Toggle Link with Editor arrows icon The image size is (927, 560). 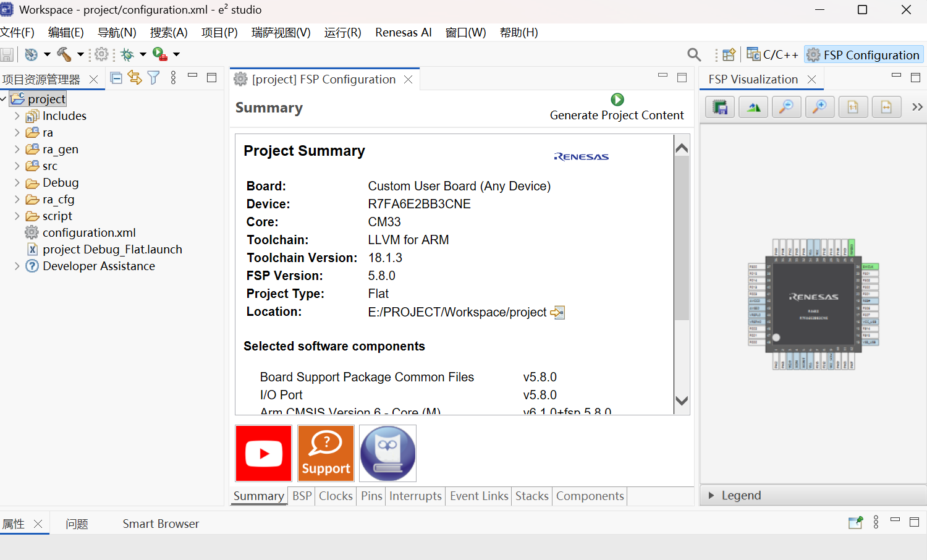point(135,77)
